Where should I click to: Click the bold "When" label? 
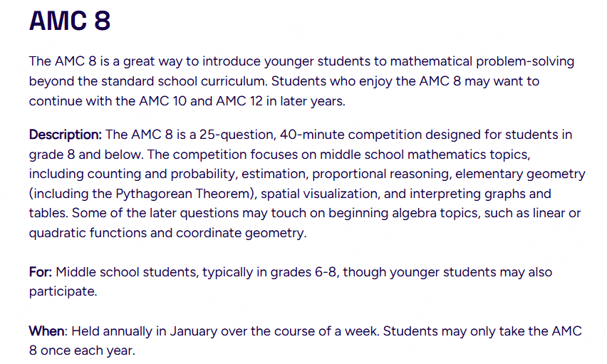tap(47, 331)
